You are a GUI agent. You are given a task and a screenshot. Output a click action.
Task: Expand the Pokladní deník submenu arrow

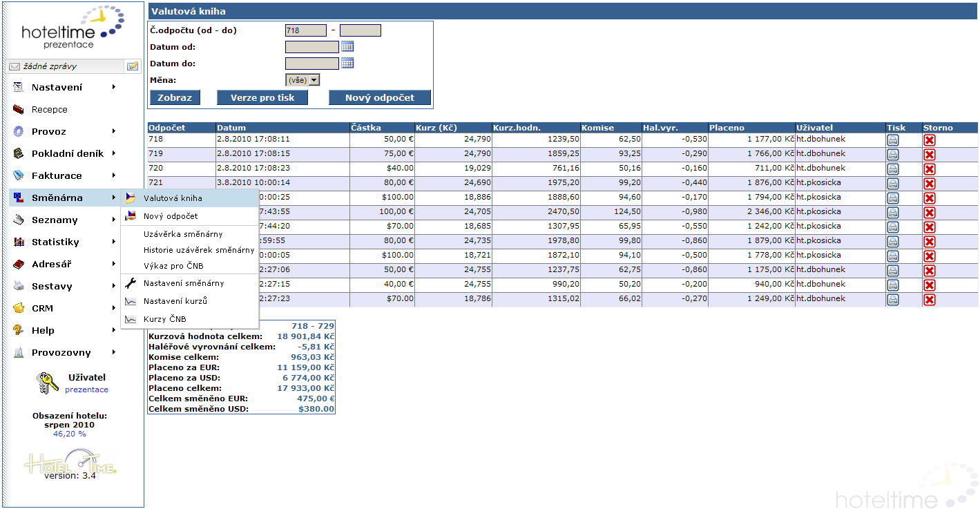click(113, 153)
